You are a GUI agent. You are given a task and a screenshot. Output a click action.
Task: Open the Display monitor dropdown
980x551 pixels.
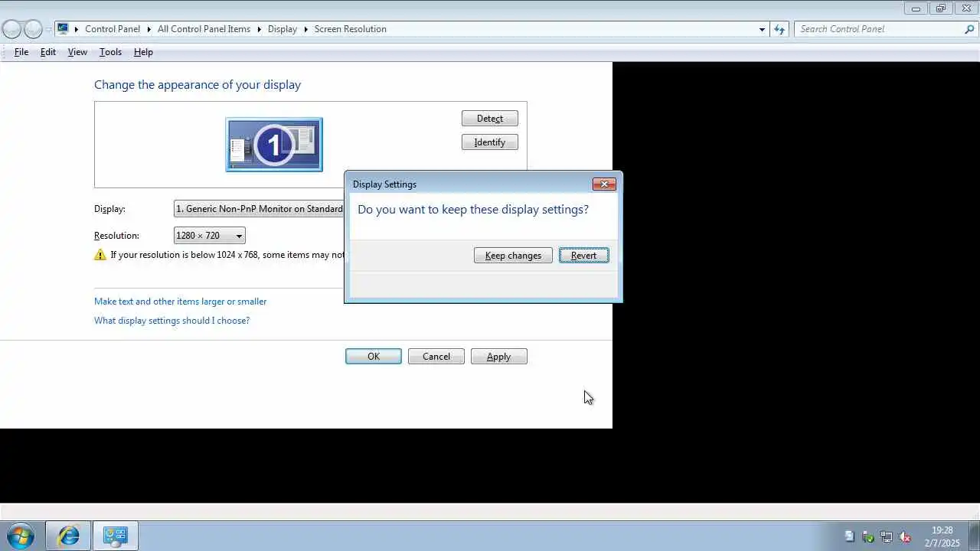(x=259, y=209)
